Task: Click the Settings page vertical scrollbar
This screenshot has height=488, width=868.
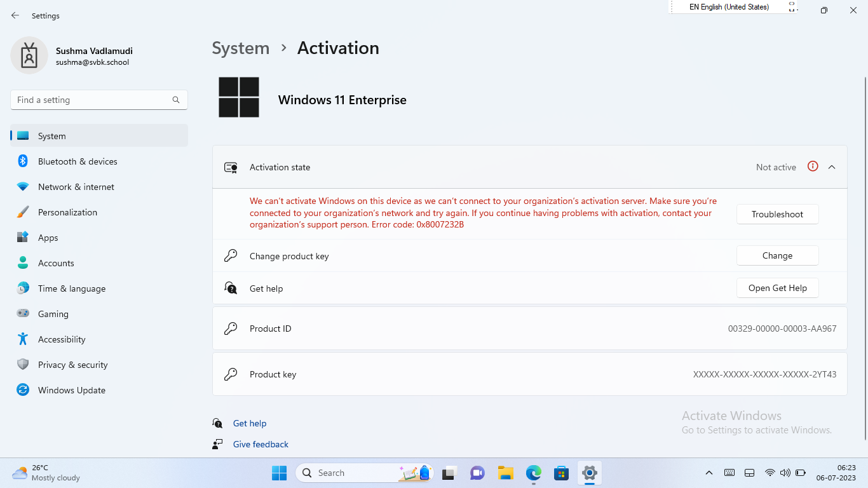Action: [865, 257]
